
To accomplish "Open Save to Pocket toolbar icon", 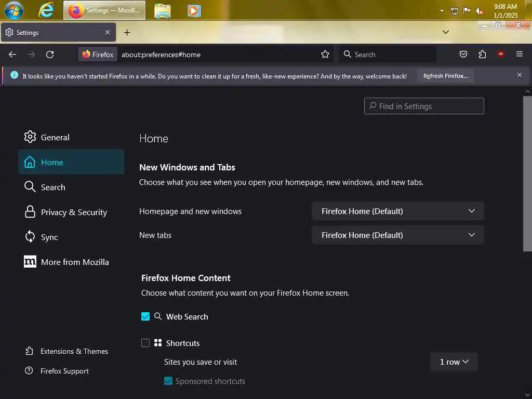I will pos(463,54).
